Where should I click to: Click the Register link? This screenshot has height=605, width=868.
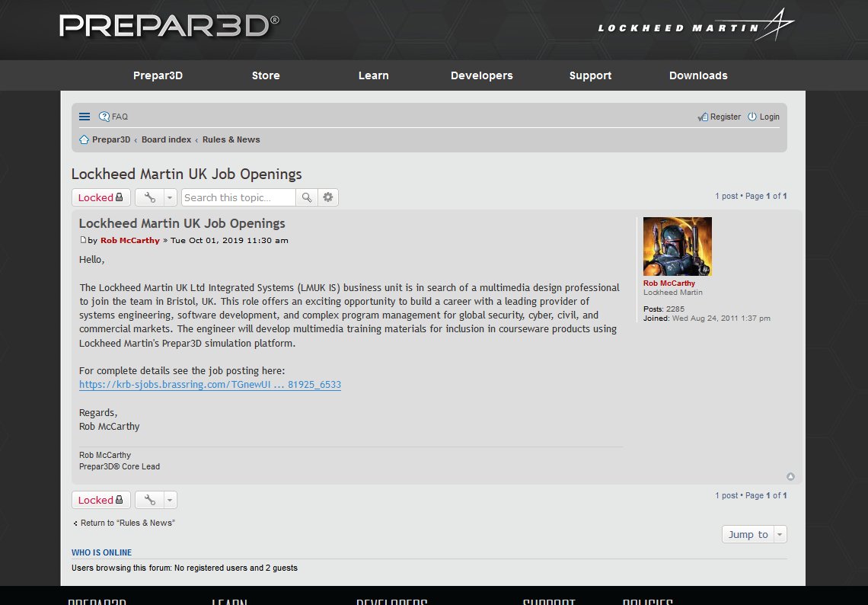pos(725,117)
